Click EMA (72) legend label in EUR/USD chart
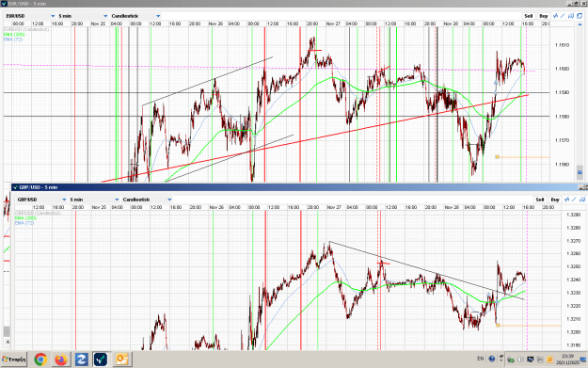 pyautogui.click(x=13, y=39)
